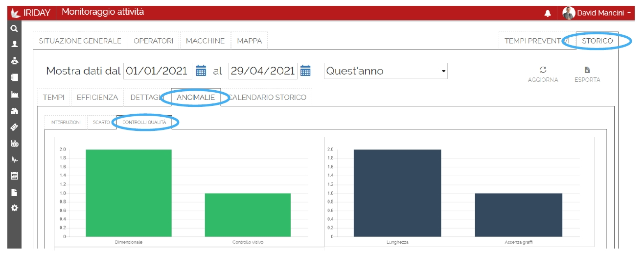Click the Aggiorna refresh icon

(x=543, y=70)
